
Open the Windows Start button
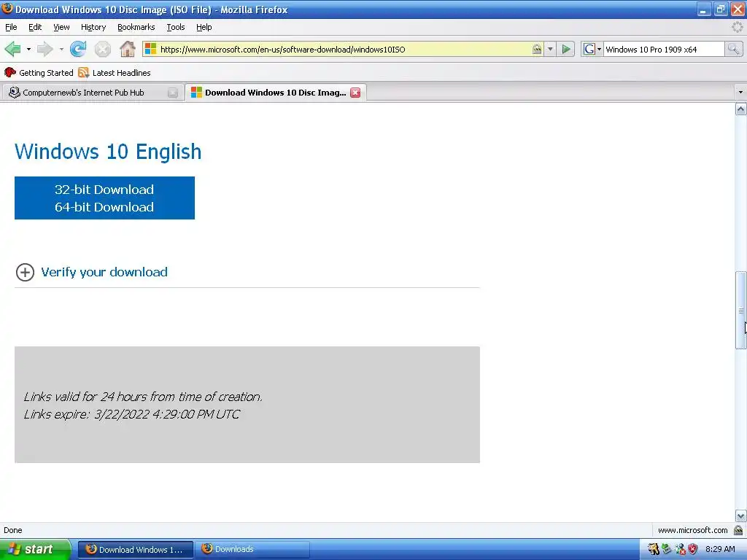(36, 549)
